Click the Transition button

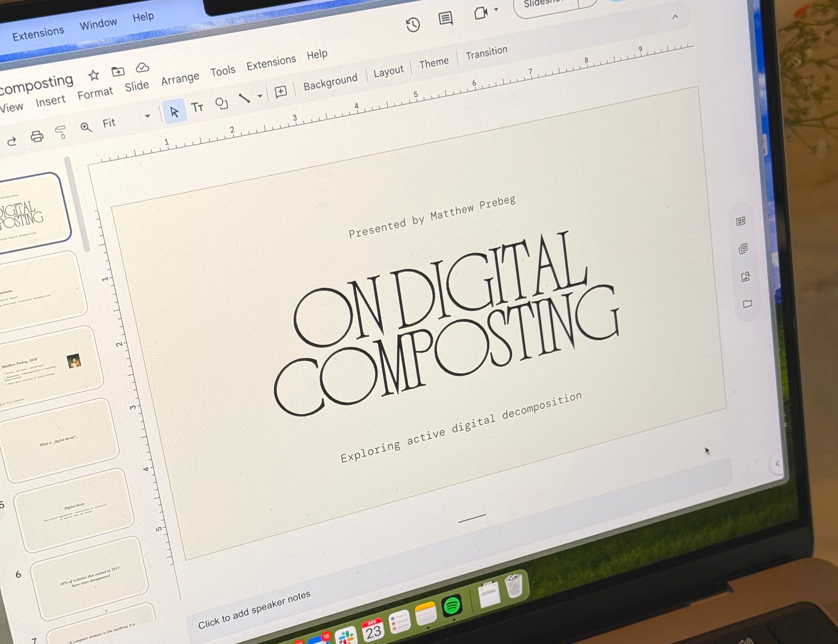coord(486,53)
